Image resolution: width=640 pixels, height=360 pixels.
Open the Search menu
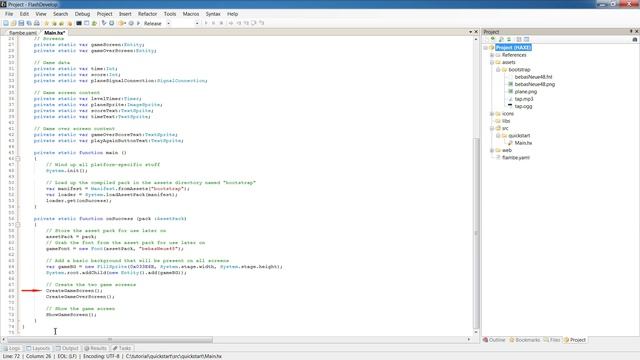[x=60, y=14]
